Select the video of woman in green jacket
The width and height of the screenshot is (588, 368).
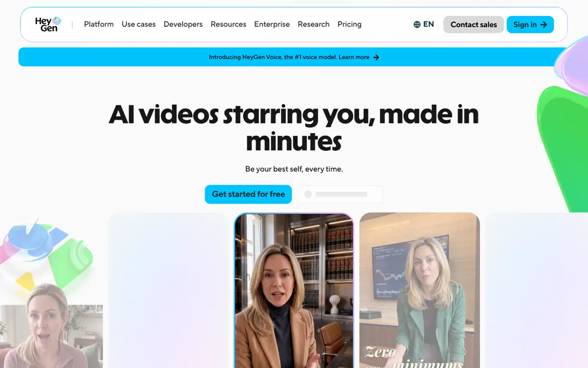click(420, 290)
